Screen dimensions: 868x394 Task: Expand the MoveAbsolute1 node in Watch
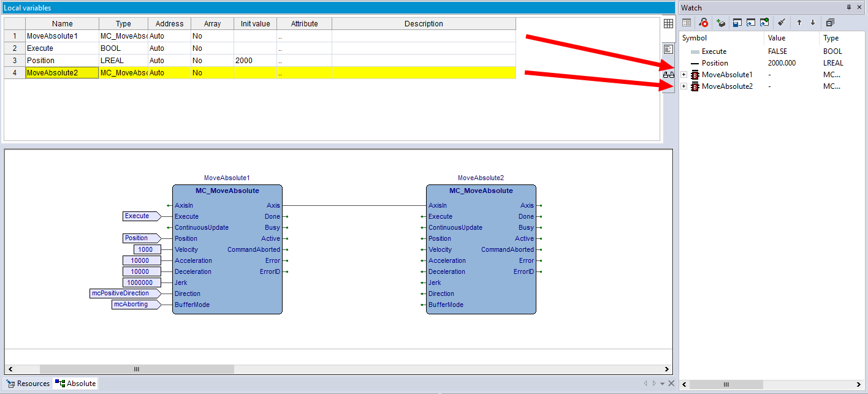[x=684, y=75]
